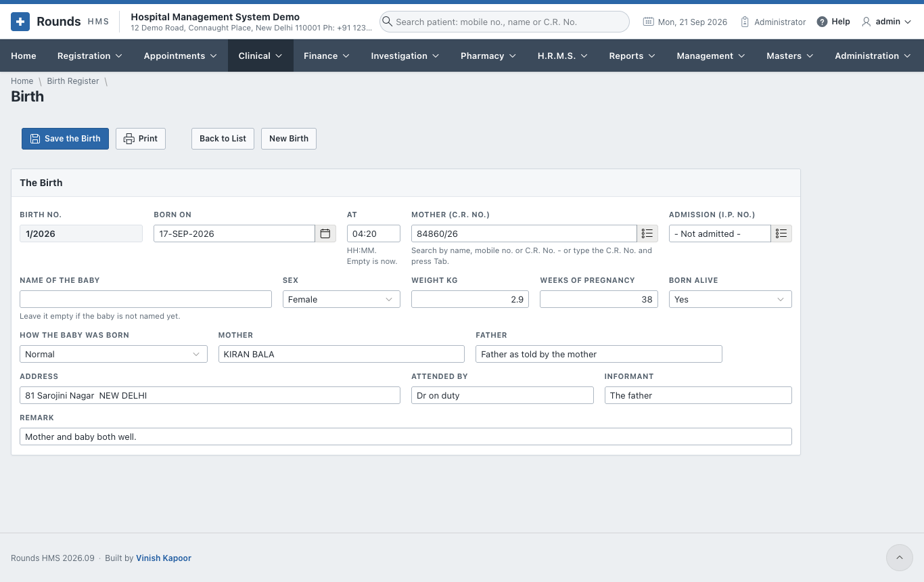Image resolution: width=924 pixels, height=582 pixels.
Task: Open the Investigation menu
Action: coord(405,55)
